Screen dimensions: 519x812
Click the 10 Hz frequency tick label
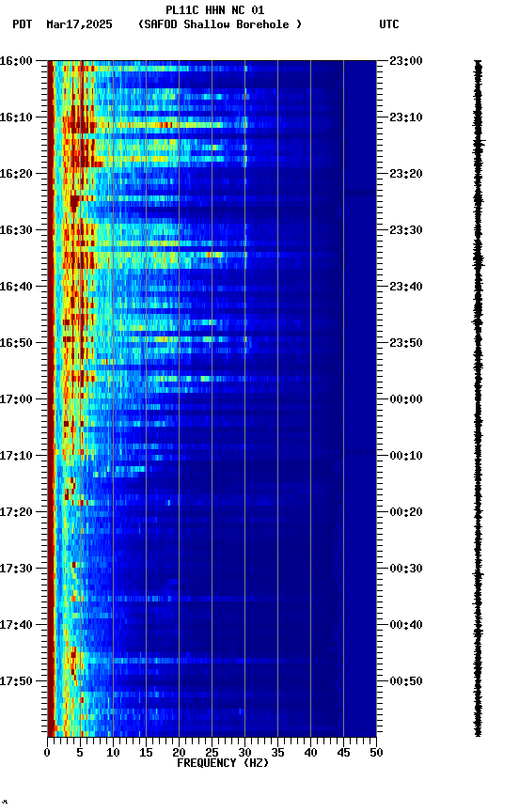pyautogui.click(x=113, y=753)
